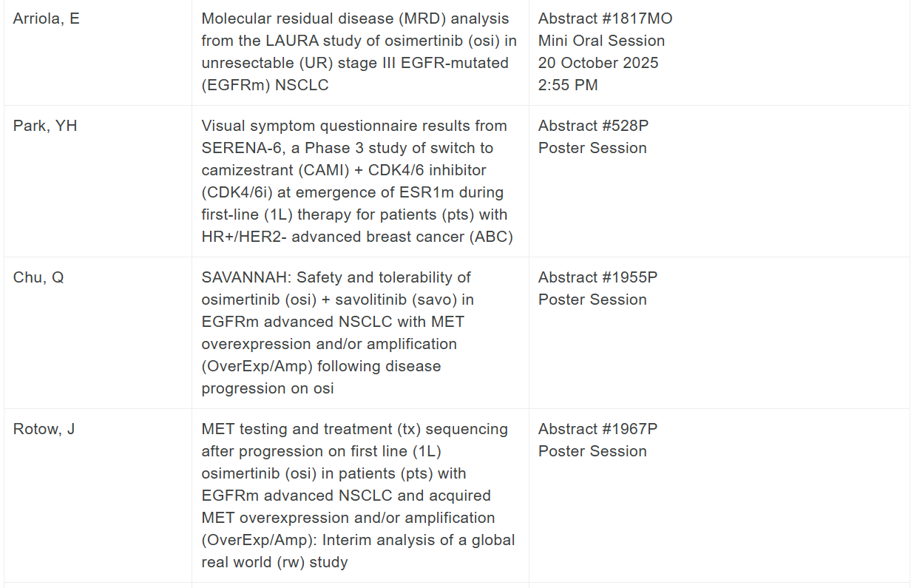Click Poster Session under Abstract #1967P
Viewport: 914px width, 588px height.
pyautogui.click(x=592, y=451)
